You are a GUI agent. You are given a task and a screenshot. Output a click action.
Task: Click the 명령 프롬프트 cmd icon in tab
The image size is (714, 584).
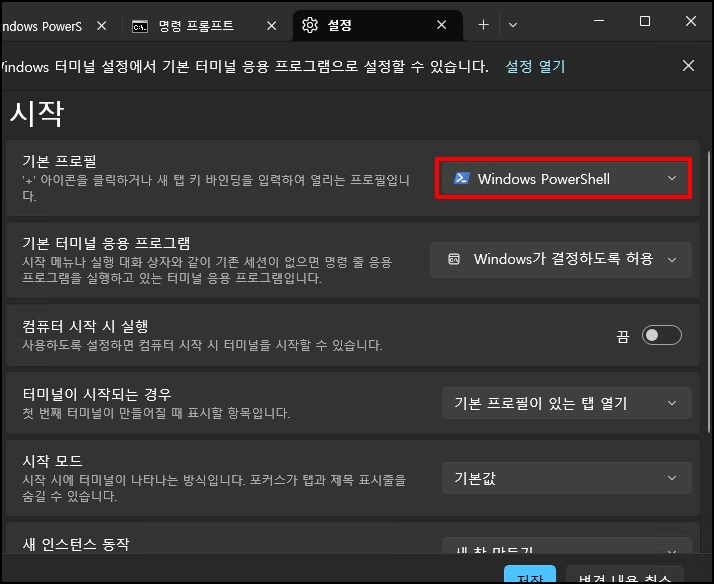point(140,26)
